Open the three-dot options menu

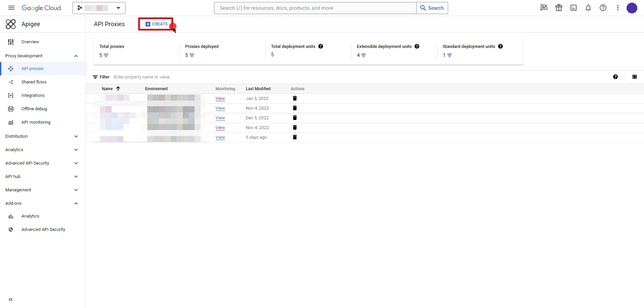pyautogui.click(x=618, y=8)
